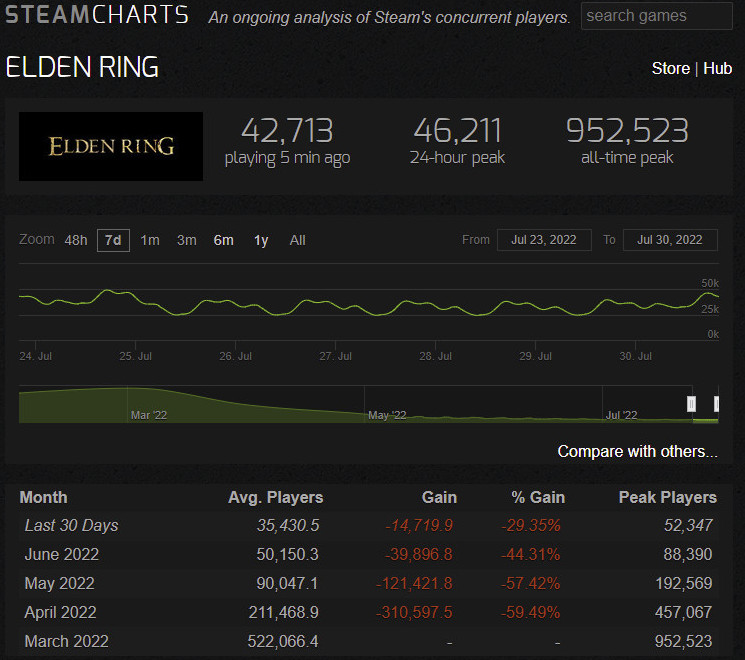The height and width of the screenshot is (660, 745).
Task: Click the 457,067 peak players value
Action: click(x=684, y=612)
